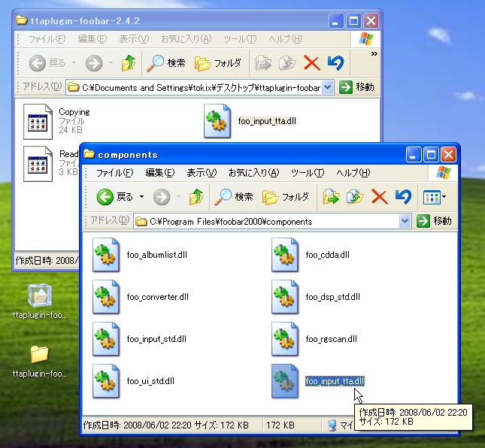Click Move To icon in ttaplugin-foobar toolbar
The image size is (485, 448).
point(263,63)
